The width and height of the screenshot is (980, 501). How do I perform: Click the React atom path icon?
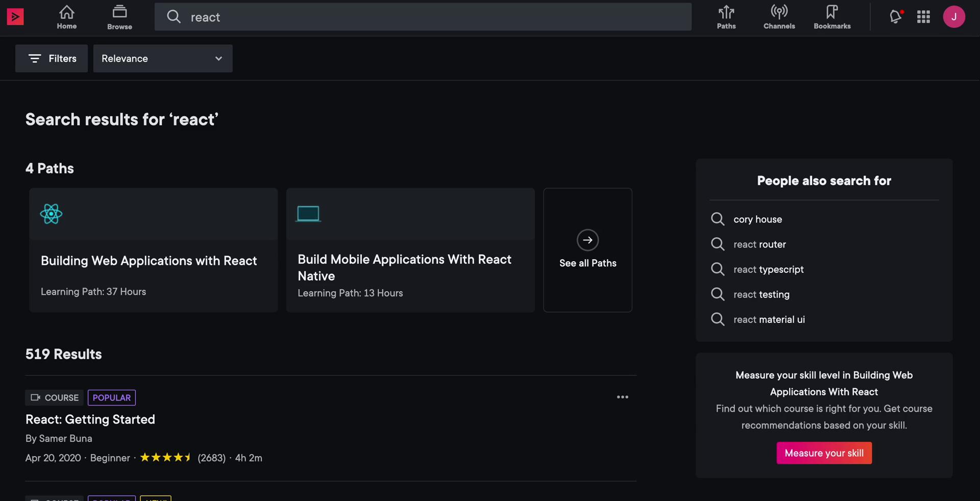(51, 214)
